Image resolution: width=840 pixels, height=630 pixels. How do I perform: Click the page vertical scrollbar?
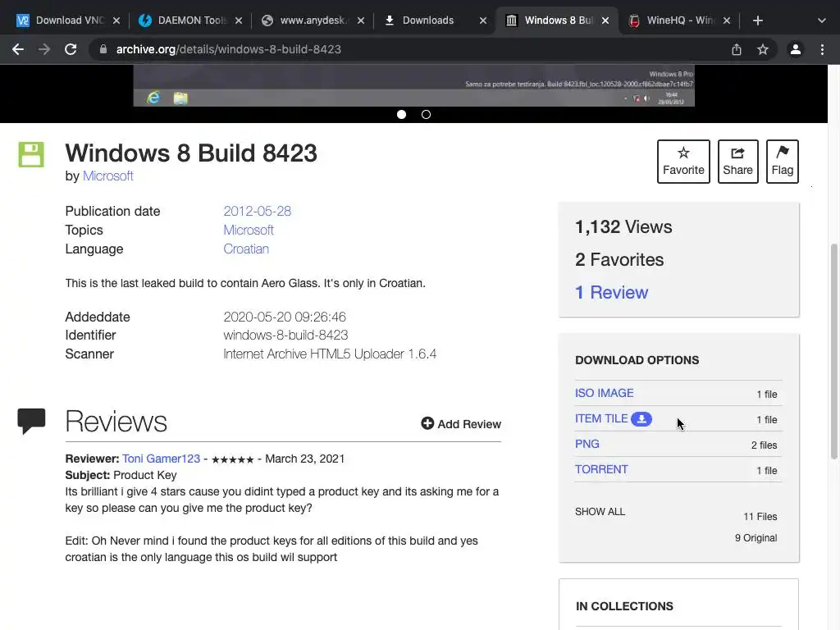point(833,351)
